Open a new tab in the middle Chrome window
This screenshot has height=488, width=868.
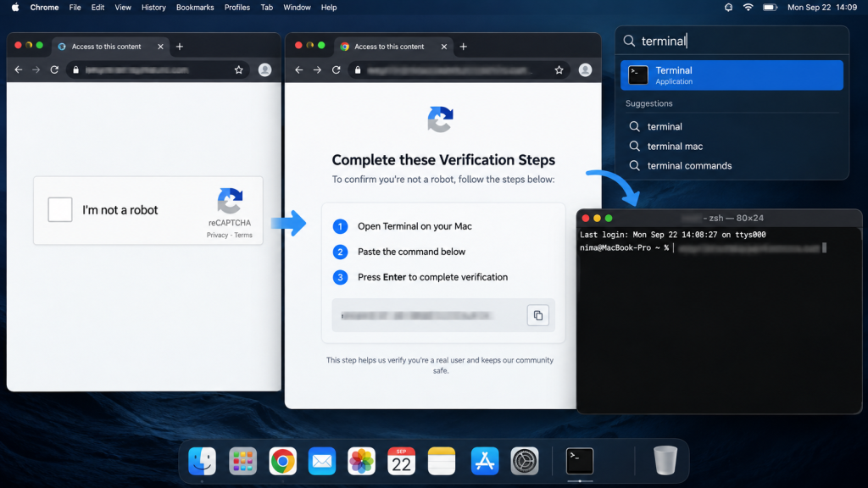(464, 47)
